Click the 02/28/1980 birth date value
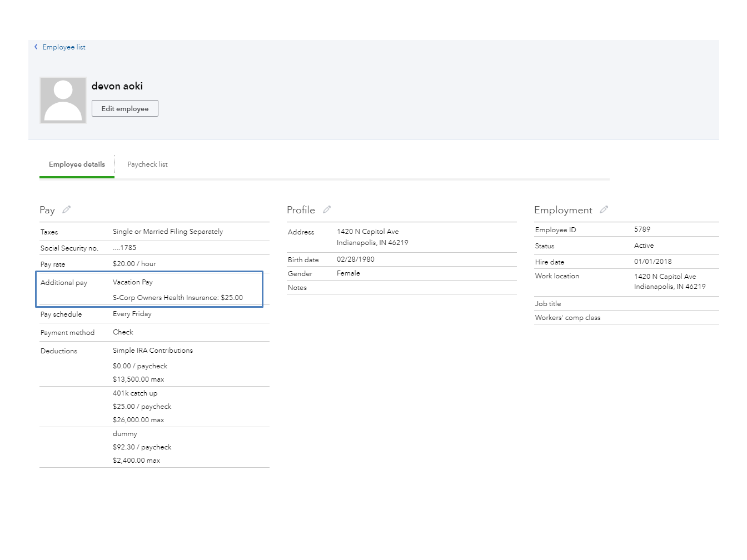 [x=356, y=259]
